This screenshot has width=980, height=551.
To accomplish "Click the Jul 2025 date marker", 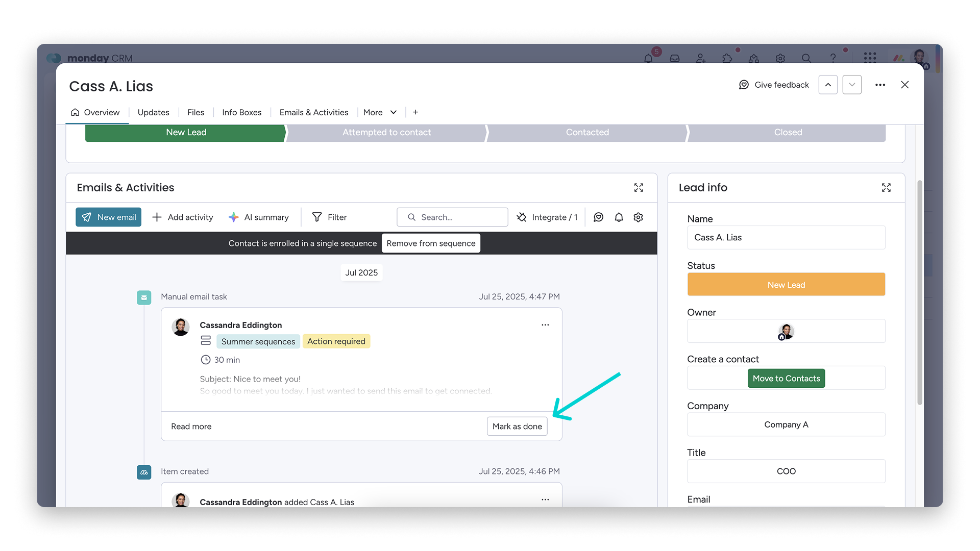I will point(361,273).
